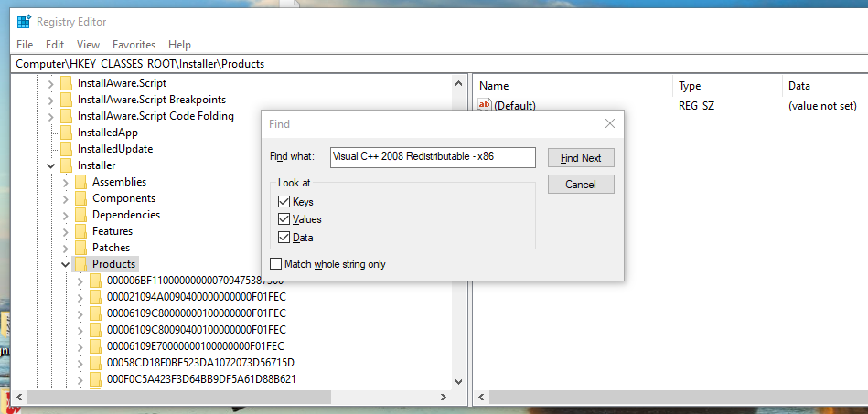This screenshot has width=868, height=414.
Task: Click the folder icon beside InstalledApp
Action: (x=67, y=133)
